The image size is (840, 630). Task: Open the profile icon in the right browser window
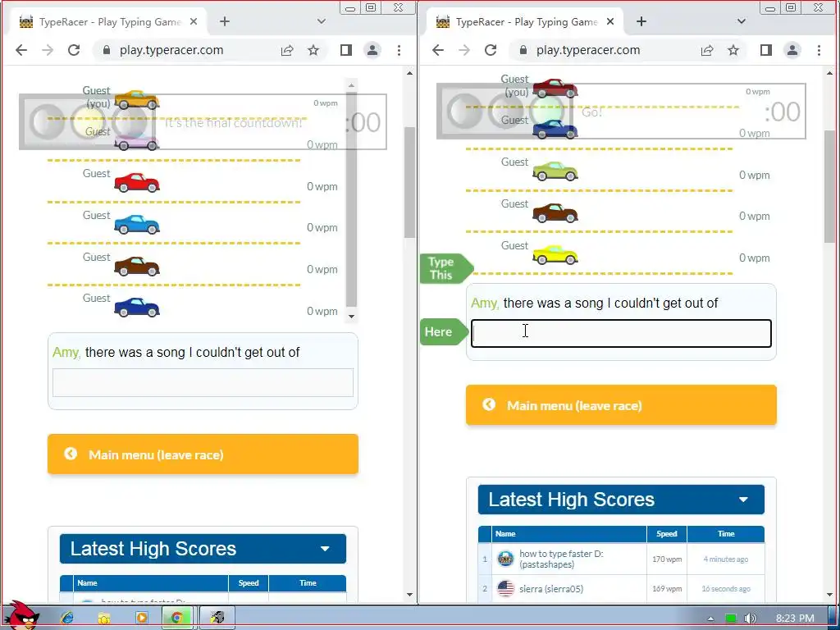pos(792,50)
